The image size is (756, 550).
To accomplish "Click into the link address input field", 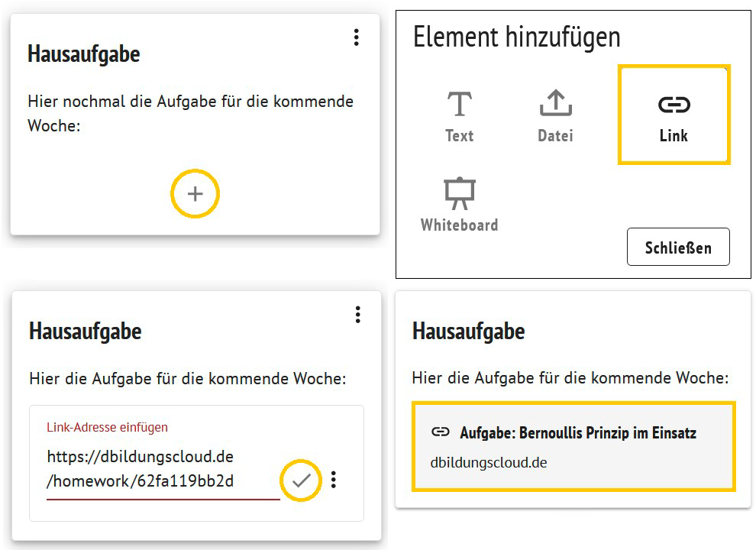I will [x=153, y=468].
